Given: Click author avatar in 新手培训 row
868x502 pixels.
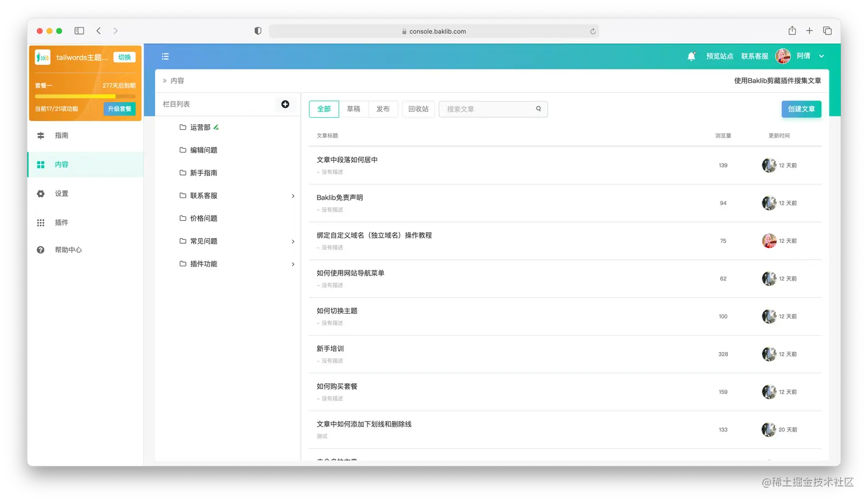Looking at the screenshot, I should [x=769, y=355].
